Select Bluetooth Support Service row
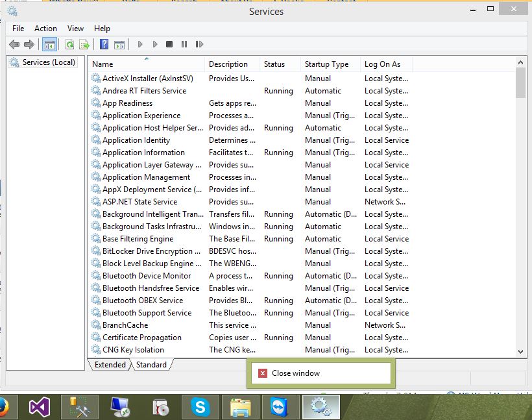The image size is (532, 420). click(250, 313)
